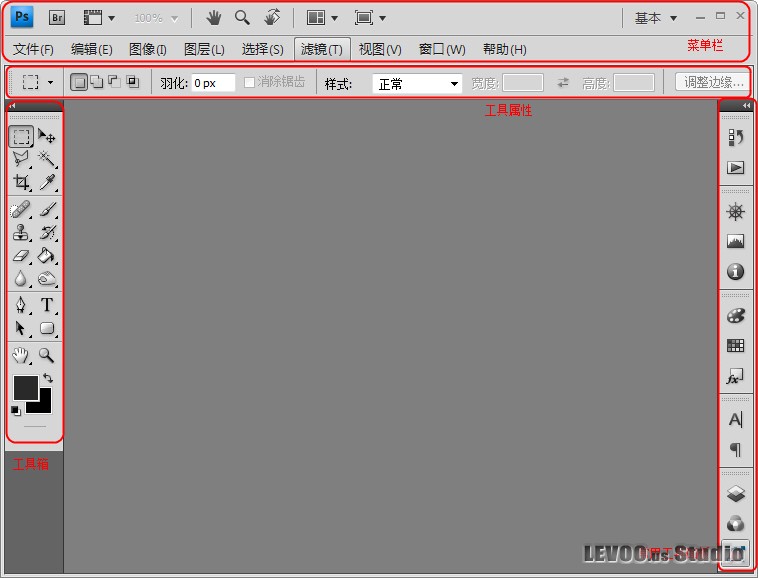Launch Bridge with the Br button
Viewport: 758px width, 578px height.
click(x=57, y=18)
